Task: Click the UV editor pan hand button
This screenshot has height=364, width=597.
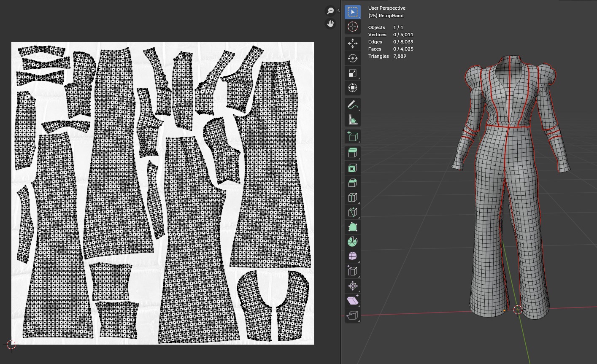Action: pos(330,24)
